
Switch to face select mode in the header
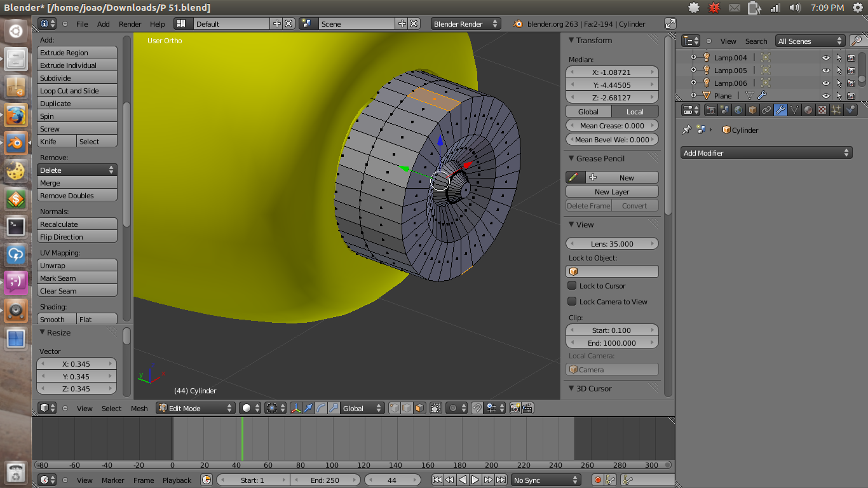pos(420,408)
